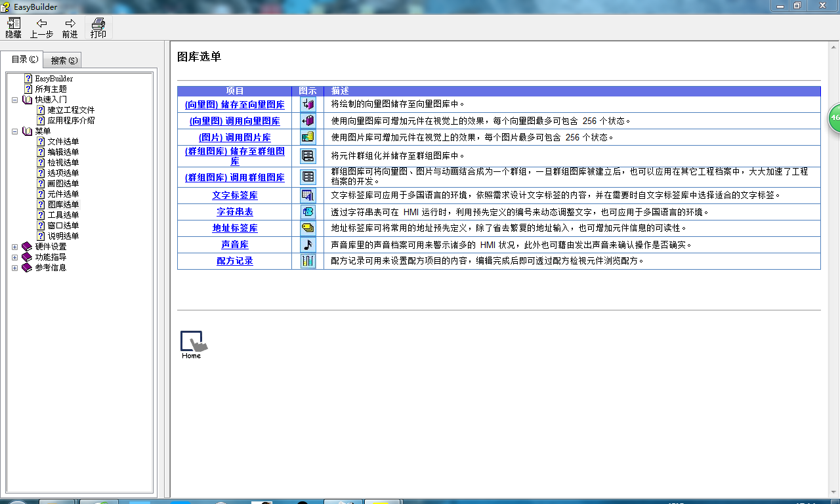The width and height of the screenshot is (840, 504).
Task: Click the Home icon below the table
Action: [x=192, y=343]
